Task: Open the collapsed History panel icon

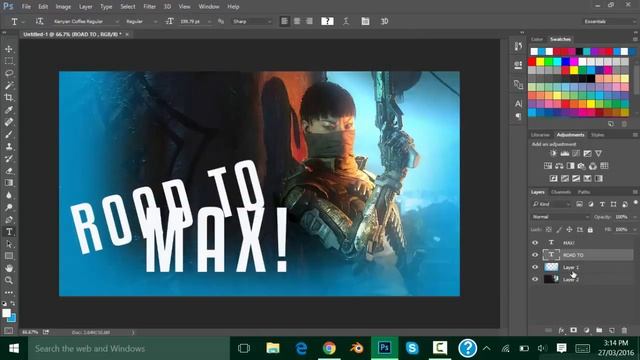Action: tap(518, 46)
